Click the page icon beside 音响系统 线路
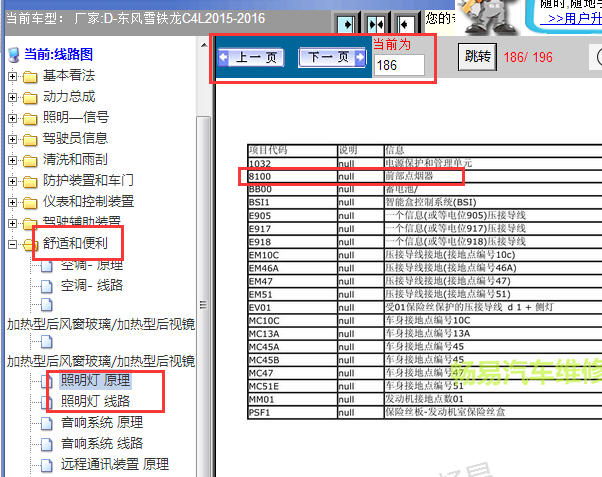Image resolution: width=602 pixels, height=477 pixels. (x=47, y=444)
